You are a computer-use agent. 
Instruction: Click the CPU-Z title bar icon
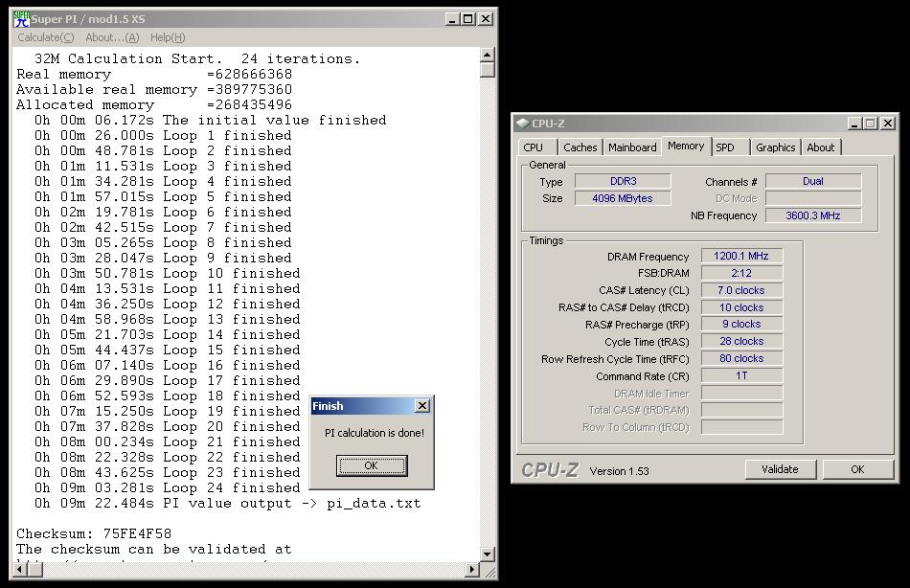(523, 123)
